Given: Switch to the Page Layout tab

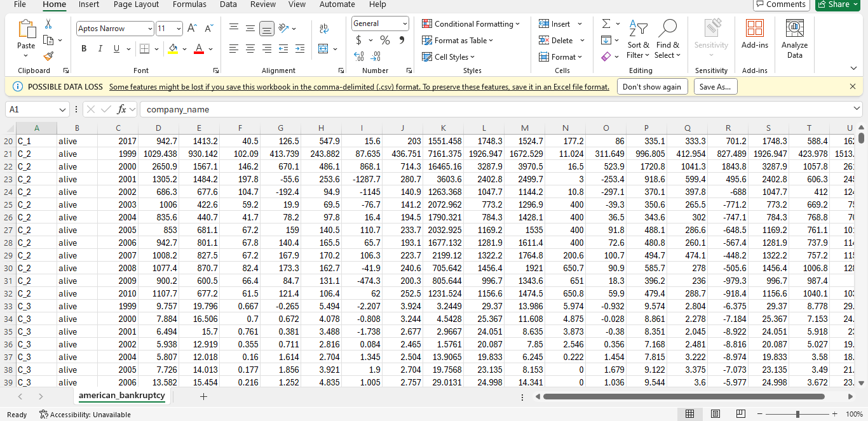Looking at the screenshot, I should point(137,4).
